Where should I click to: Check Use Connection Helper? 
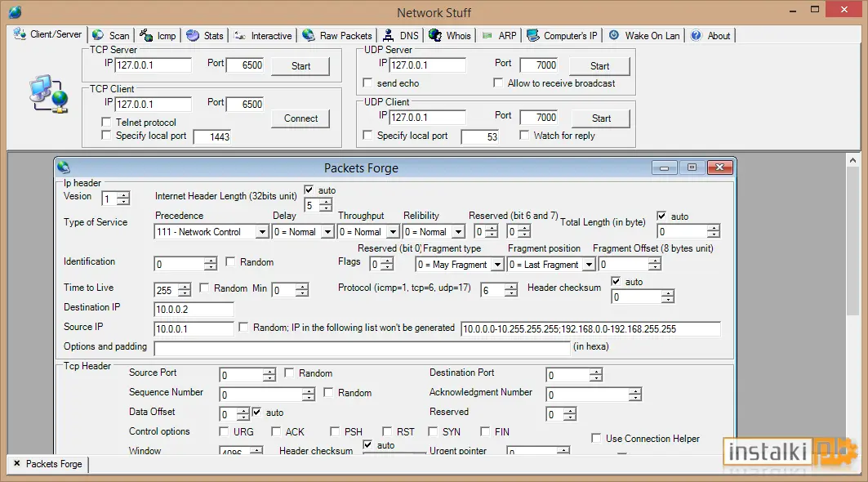tap(596, 438)
